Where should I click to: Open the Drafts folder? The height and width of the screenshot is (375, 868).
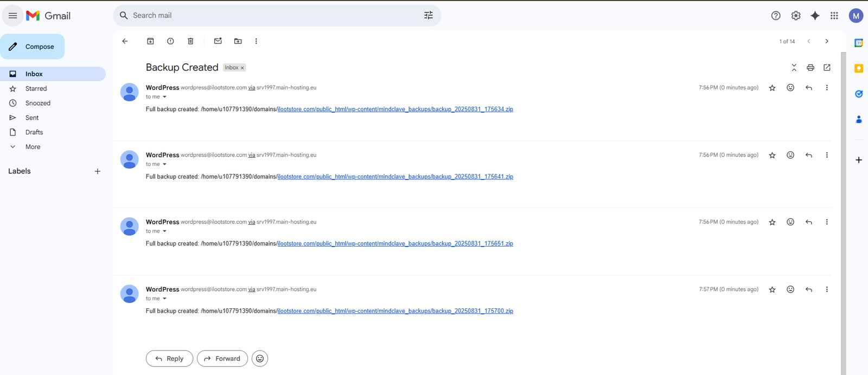(x=34, y=132)
